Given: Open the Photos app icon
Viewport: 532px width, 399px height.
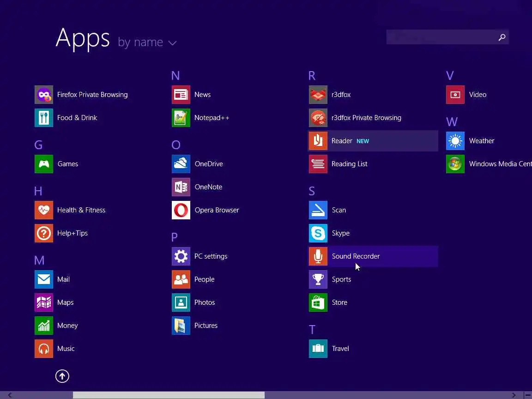Looking at the screenshot, I should 181,302.
